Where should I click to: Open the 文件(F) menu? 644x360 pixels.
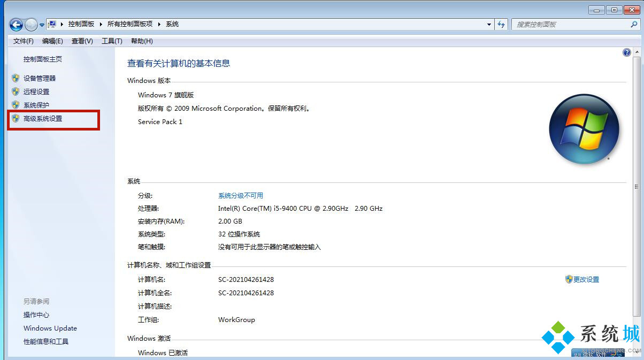(x=23, y=41)
